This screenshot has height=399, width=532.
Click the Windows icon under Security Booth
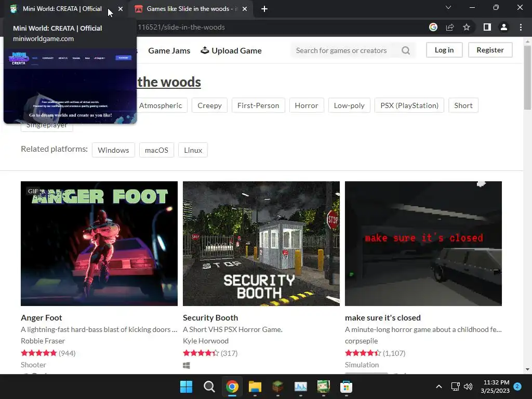(x=187, y=365)
